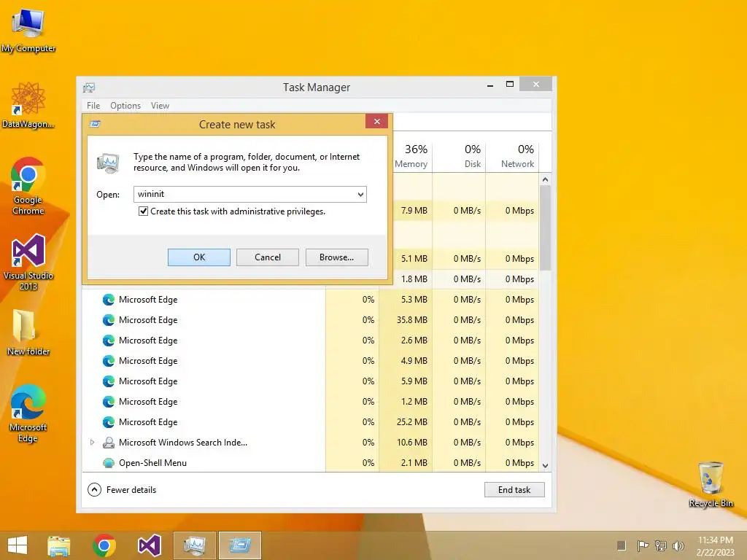This screenshot has width=747, height=560.
Task: Click the scrollbar down arrow
Action: (546, 466)
